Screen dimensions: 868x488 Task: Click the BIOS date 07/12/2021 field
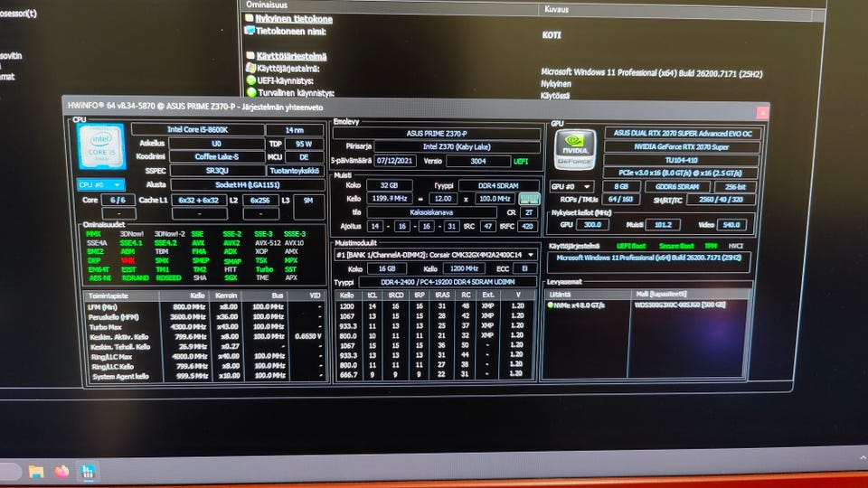(x=395, y=161)
